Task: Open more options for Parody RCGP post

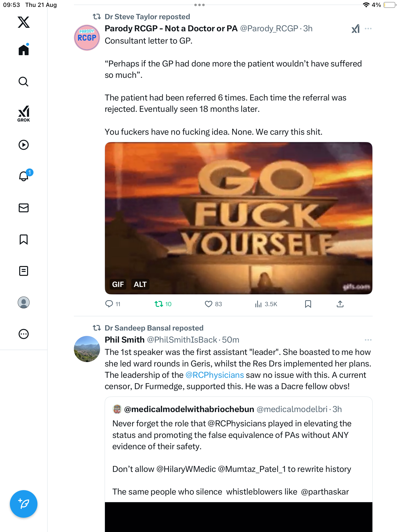Action: click(x=368, y=29)
